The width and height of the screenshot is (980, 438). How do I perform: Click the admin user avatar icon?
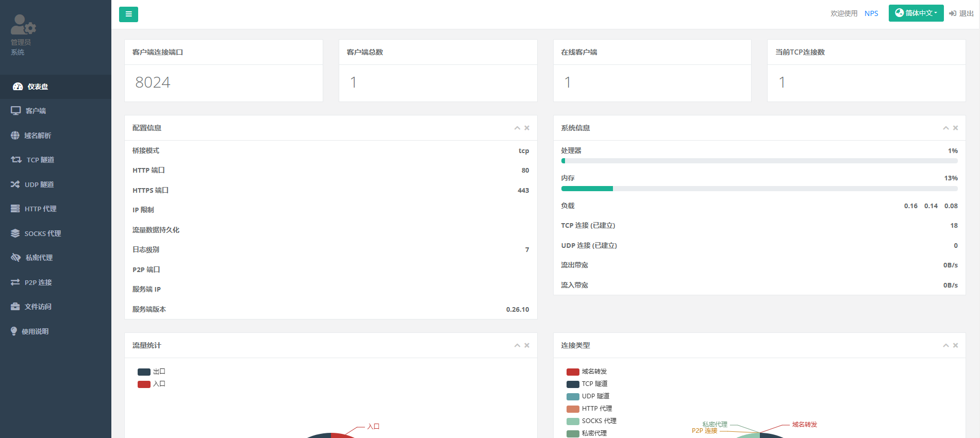click(x=23, y=24)
